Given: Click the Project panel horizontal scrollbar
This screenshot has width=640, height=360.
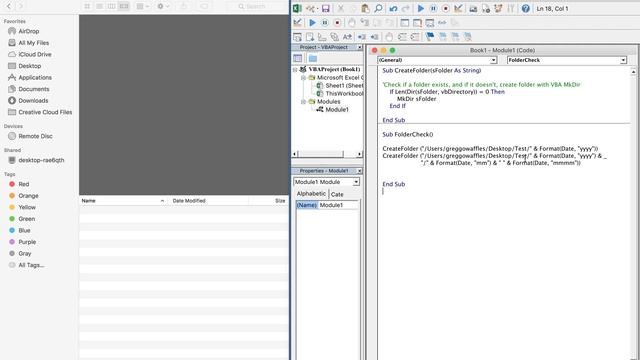Looking at the screenshot, I should point(327,154).
